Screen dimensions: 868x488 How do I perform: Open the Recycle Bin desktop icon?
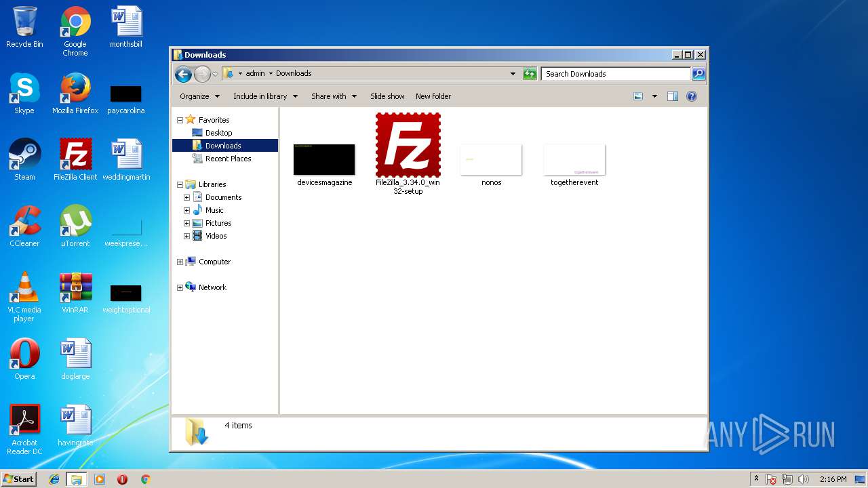[24, 27]
